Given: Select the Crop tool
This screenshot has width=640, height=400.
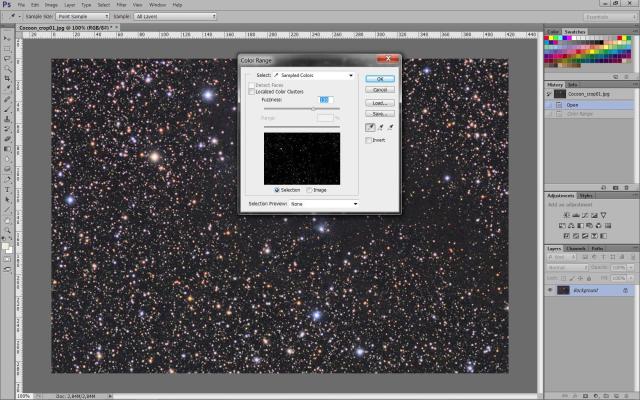Looking at the screenshot, I should pyautogui.click(x=7, y=79).
